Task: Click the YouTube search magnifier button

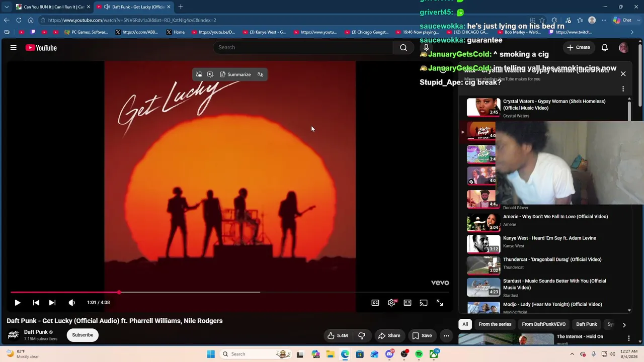Action: pos(404,47)
